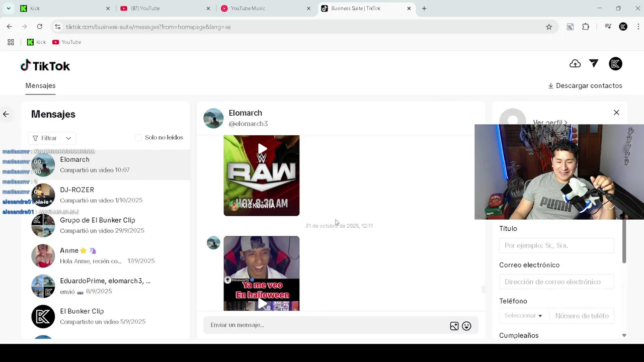This screenshot has height=362, width=644.
Task: Select the Elomarch conversation
Action: tap(106, 165)
